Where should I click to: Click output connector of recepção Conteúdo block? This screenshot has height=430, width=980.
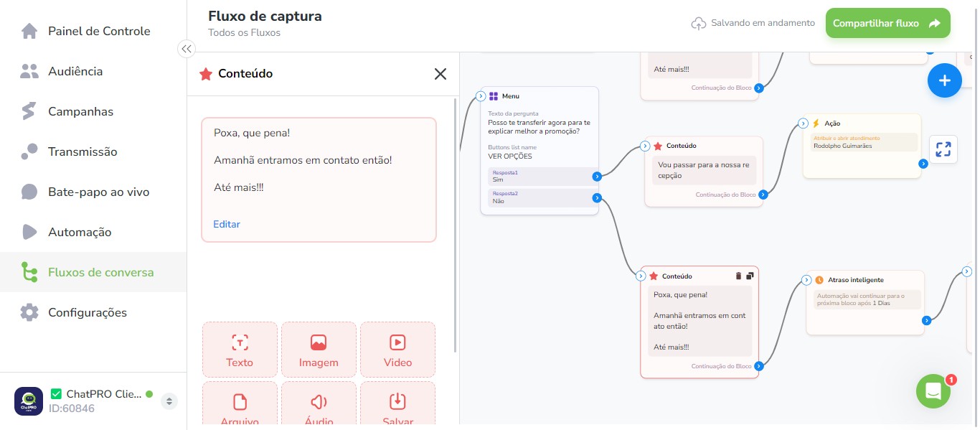(763, 195)
